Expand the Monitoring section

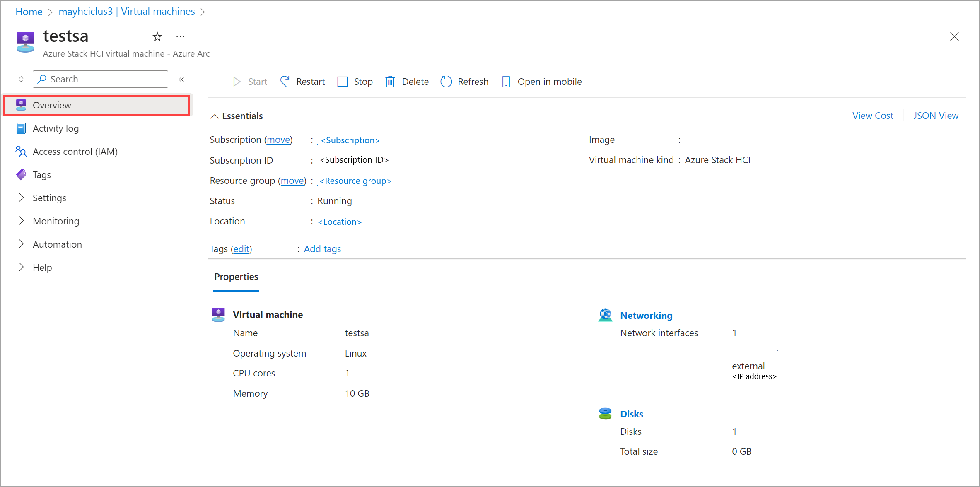21,221
